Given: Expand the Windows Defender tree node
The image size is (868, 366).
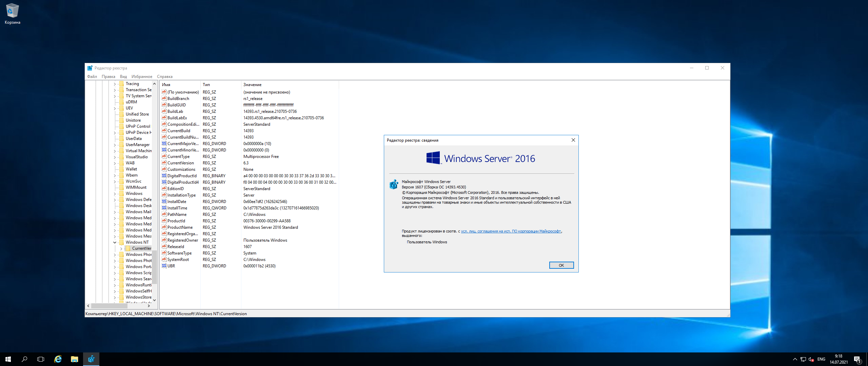Looking at the screenshot, I should [115, 200].
